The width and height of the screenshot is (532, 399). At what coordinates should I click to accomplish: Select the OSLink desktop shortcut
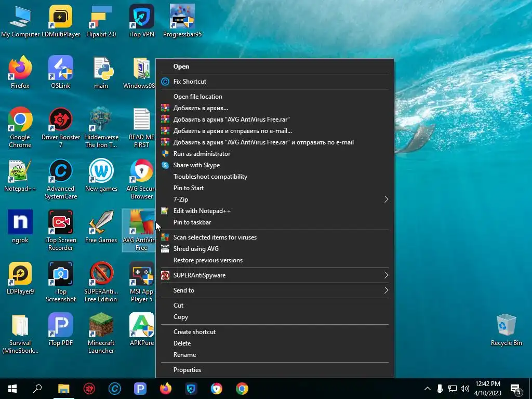(61, 73)
